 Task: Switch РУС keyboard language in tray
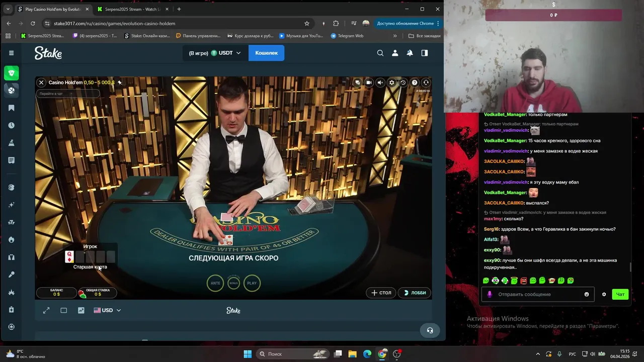(573, 354)
